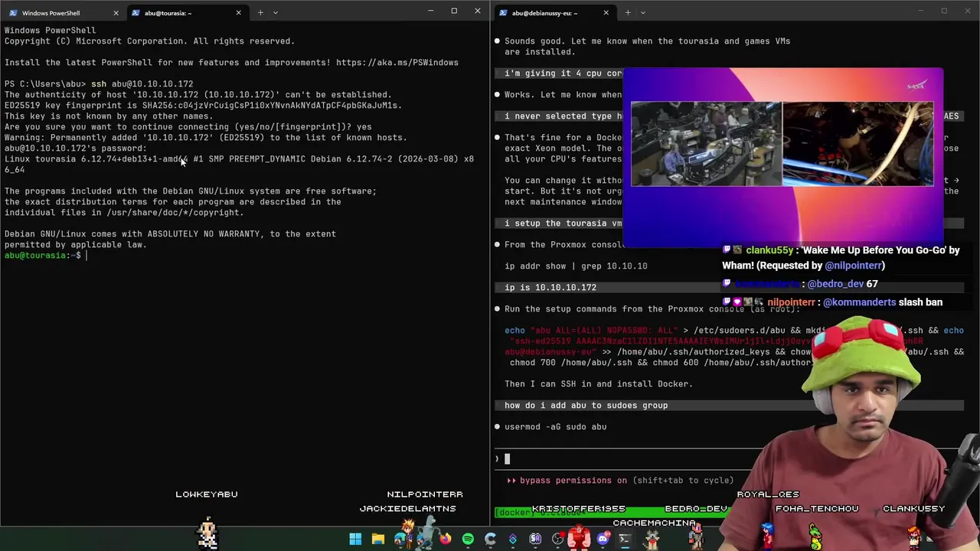Close the Windows PowerShell tab

(116, 13)
